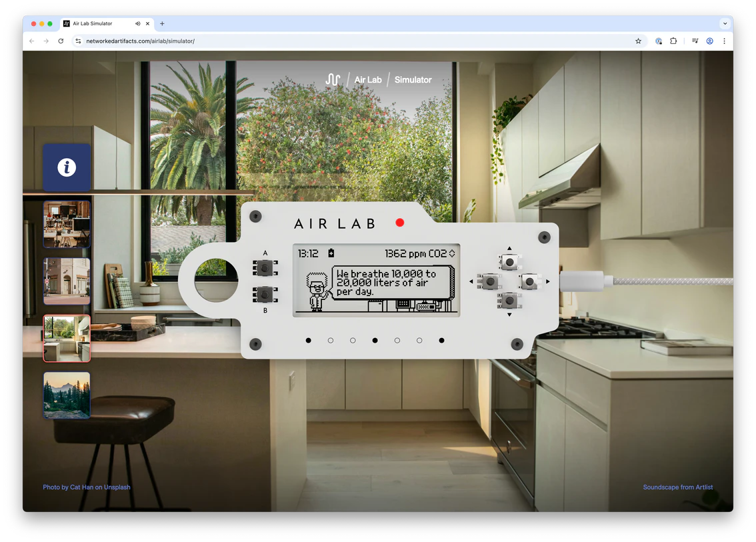Click the Air Lab header link

click(368, 80)
